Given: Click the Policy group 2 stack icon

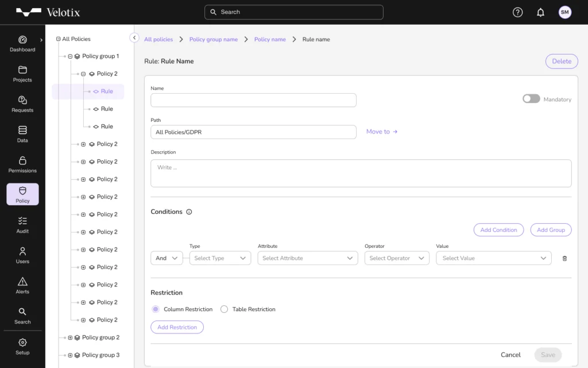Looking at the screenshot, I should click(78, 338).
